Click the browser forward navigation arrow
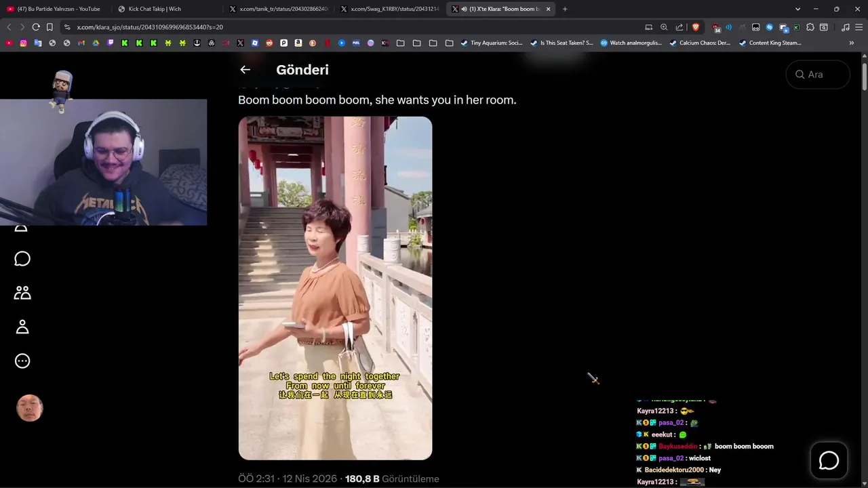Image resolution: width=868 pixels, height=488 pixels. coord(22,27)
